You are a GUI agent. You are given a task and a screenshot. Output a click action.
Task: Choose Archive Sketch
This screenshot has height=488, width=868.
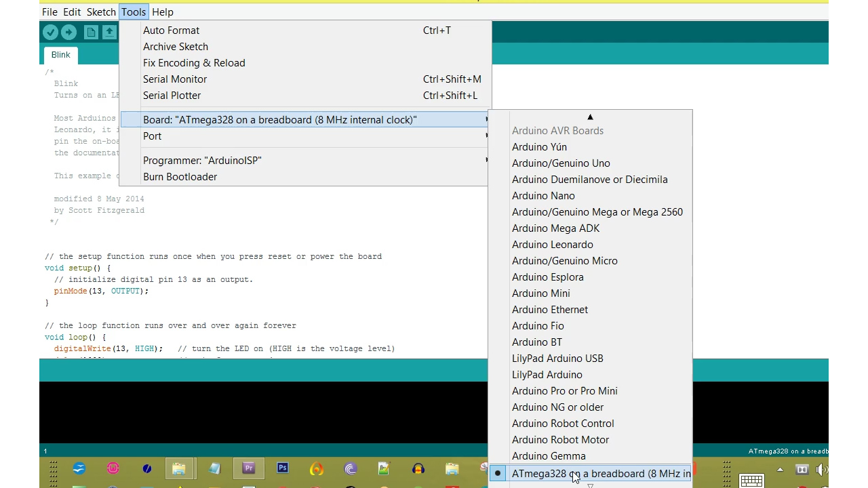pyautogui.click(x=305, y=47)
